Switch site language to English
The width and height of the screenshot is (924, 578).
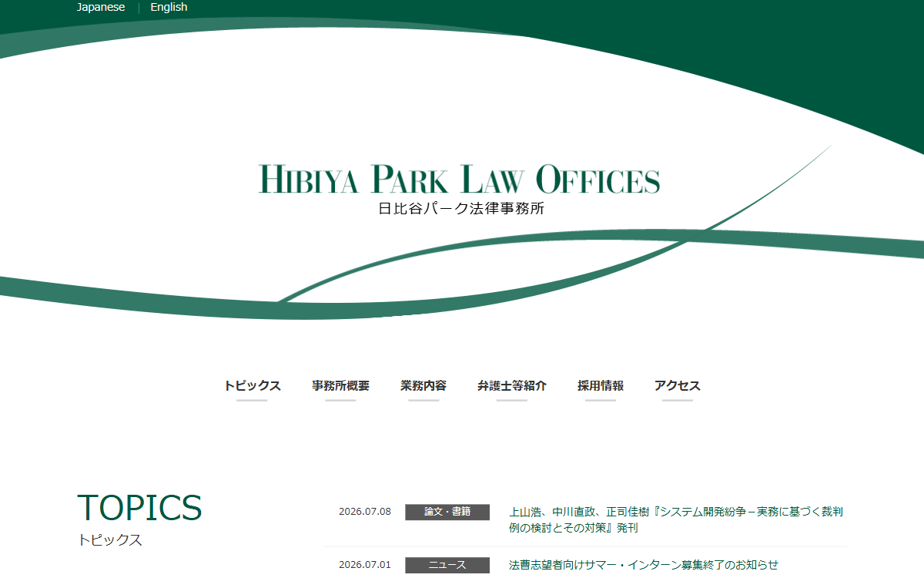click(x=169, y=7)
